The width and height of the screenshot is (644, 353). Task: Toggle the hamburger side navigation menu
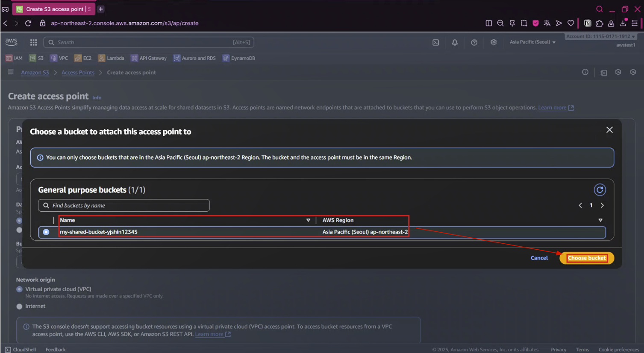[x=11, y=72]
